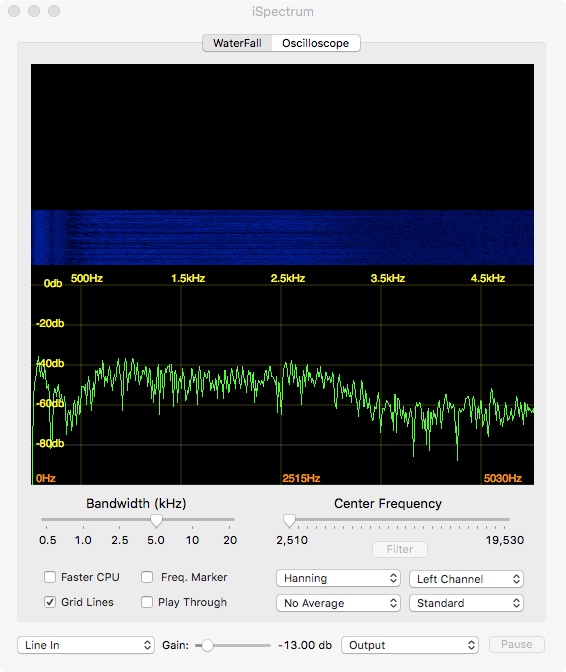The image size is (566, 672).
Task: Switch to the WaterFall tab
Action: 237,43
